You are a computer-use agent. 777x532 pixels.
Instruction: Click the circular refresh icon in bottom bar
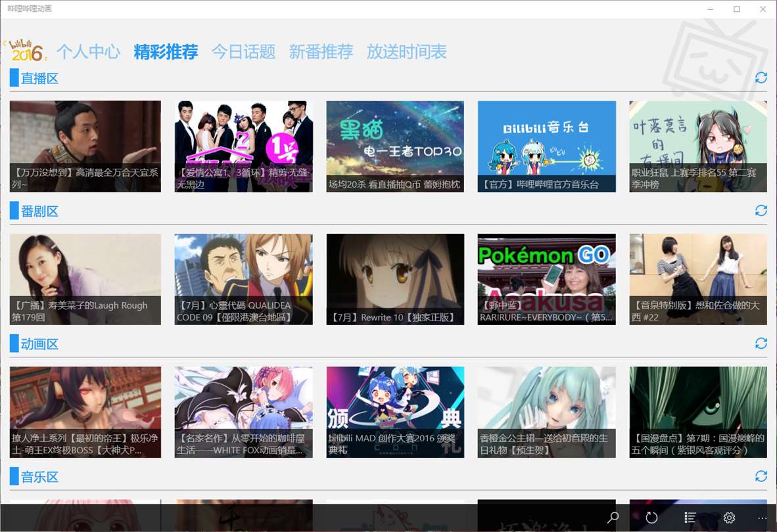651,518
